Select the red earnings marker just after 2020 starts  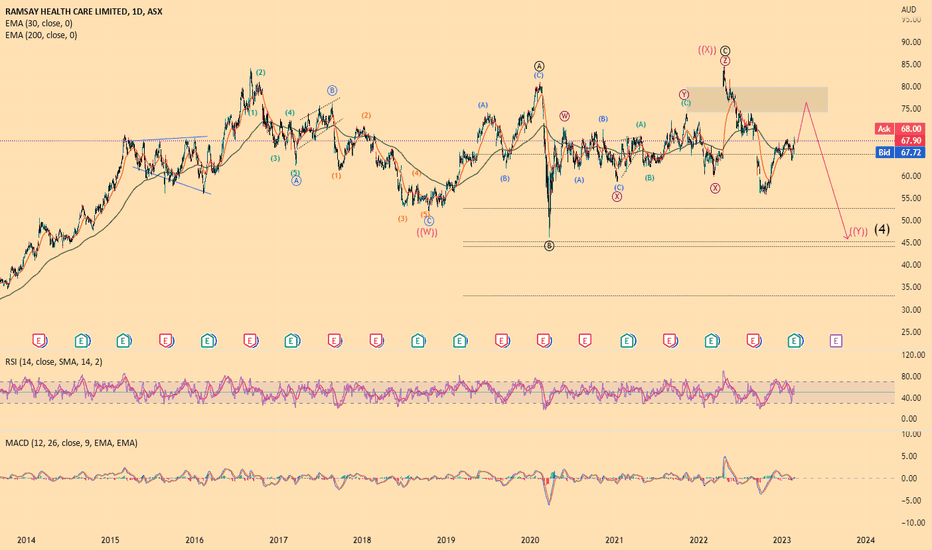543,341
